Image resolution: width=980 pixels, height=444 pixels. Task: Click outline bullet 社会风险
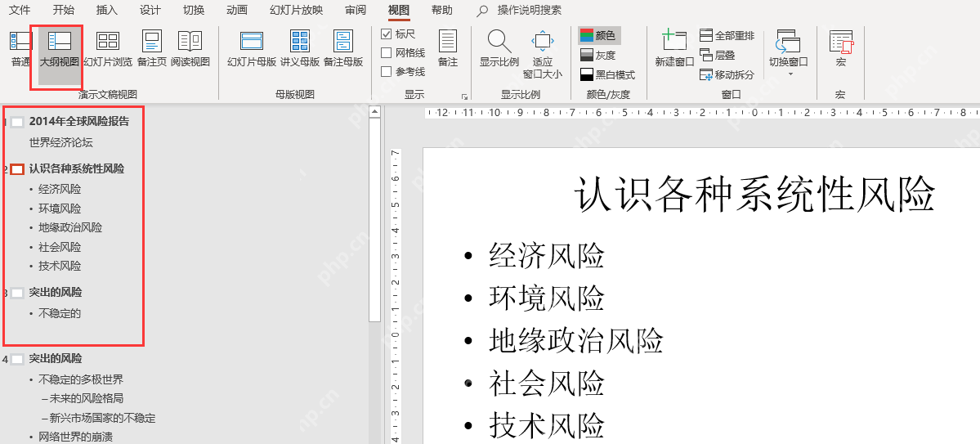click(60, 247)
